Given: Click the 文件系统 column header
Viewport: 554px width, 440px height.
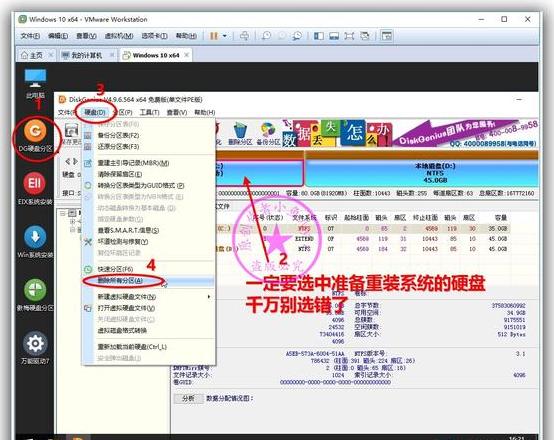Looking at the screenshot, I should [304, 218].
